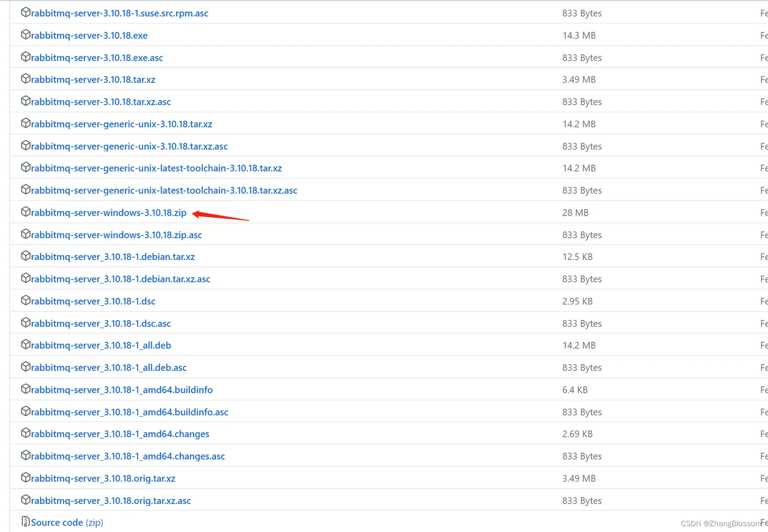Click package icon beside rabbitmq-server-3.10.18.exe
768x532 pixels.
25,35
